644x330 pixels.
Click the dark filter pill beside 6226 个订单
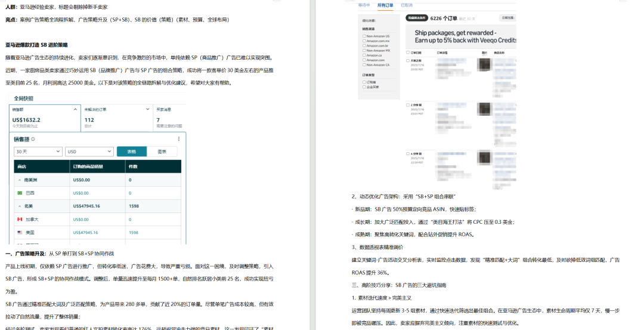[x=417, y=18]
